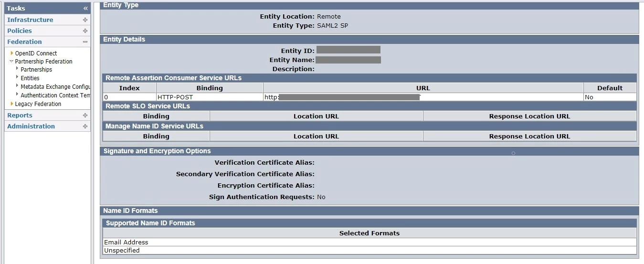The width and height of the screenshot is (644, 264).
Task: Click the redacted URL cell
Action: click(x=423, y=97)
